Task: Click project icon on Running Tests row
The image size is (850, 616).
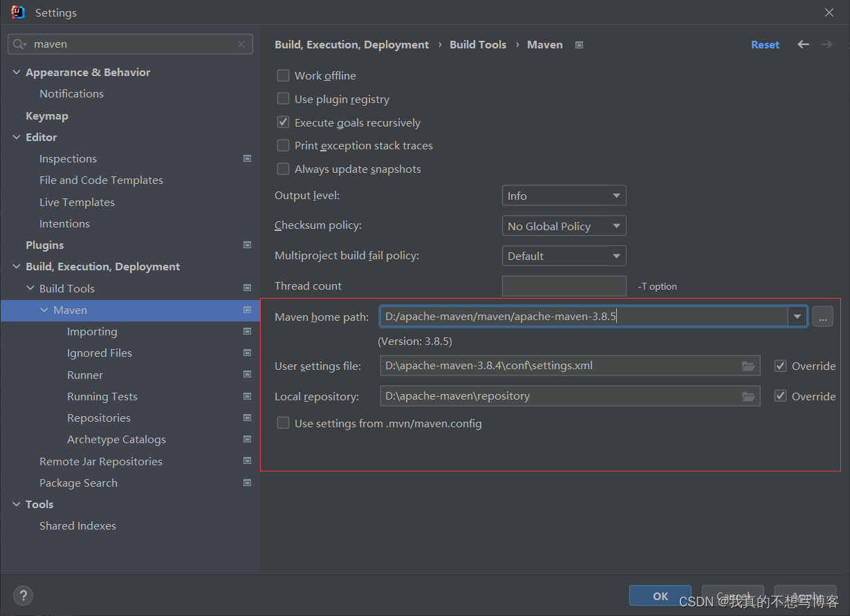Action: (x=247, y=396)
